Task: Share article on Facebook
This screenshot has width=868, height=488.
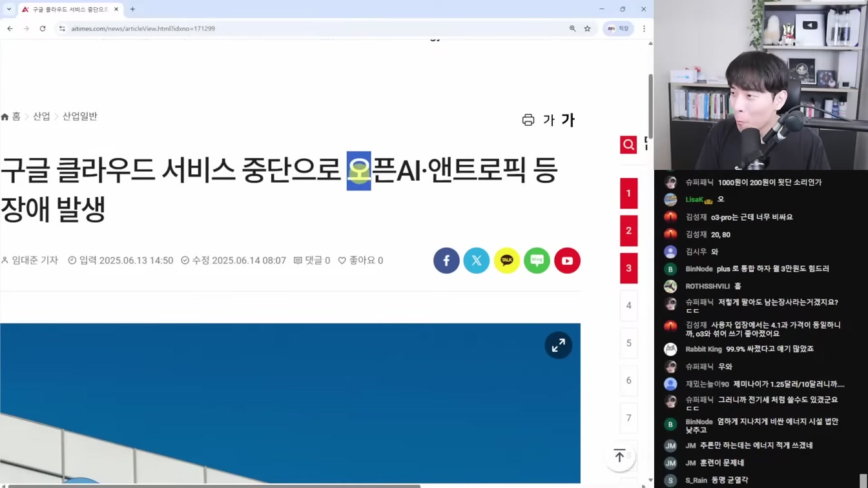Action: click(446, 261)
